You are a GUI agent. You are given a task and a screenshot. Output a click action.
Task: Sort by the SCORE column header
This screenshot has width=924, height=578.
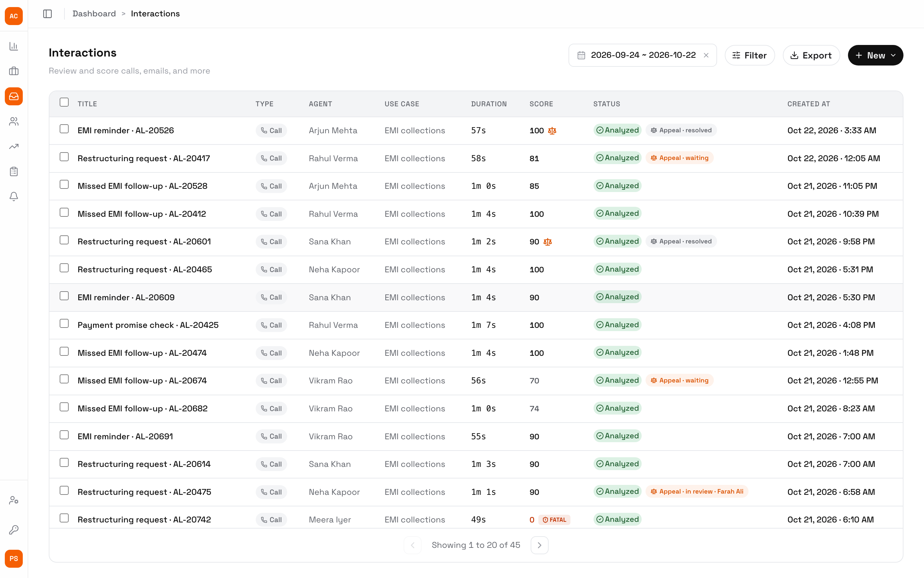[x=541, y=104]
